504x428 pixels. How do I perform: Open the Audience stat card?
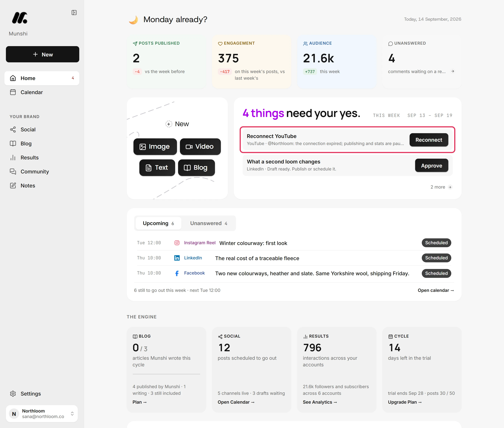coord(337,62)
